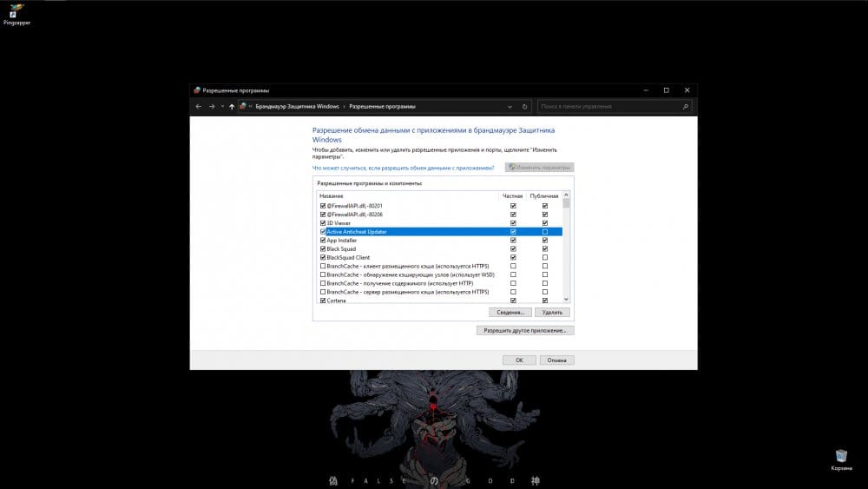Click the search magnifier icon
The width and height of the screenshot is (868, 489).
coord(686,107)
